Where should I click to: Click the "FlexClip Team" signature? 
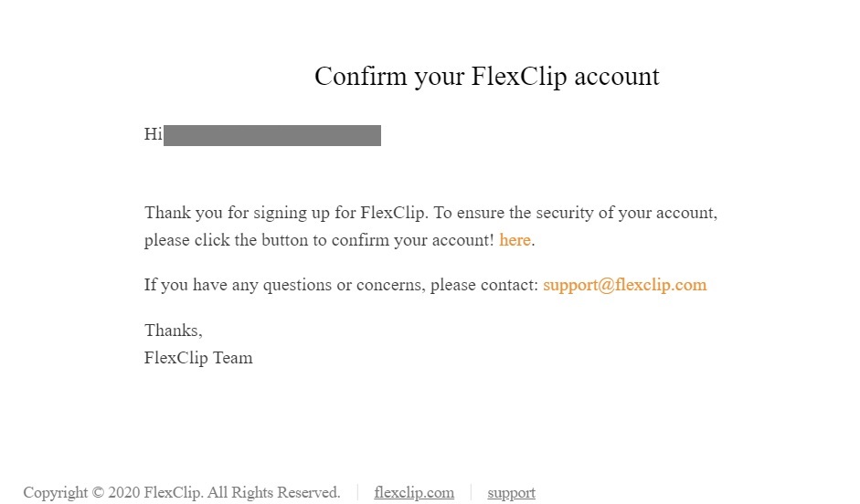(x=198, y=358)
